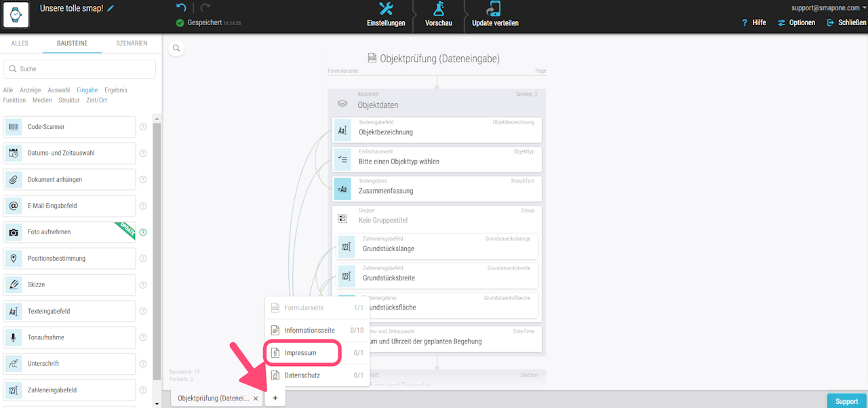Screen dimensions: 868x408
Task: Close the Objektprüfung page tab
Action: pos(256,398)
